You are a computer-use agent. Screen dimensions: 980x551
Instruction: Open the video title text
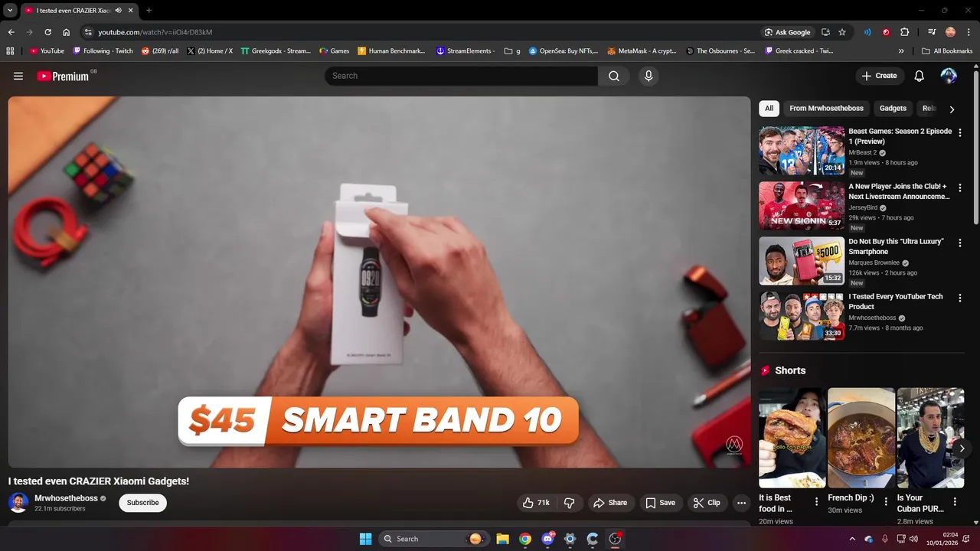click(x=99, y=481)
